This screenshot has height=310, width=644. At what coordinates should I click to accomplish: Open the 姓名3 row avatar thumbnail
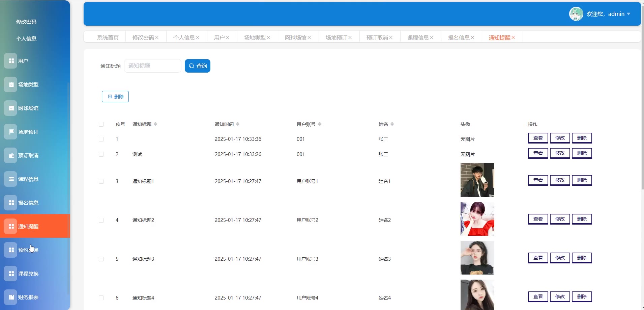477,258
